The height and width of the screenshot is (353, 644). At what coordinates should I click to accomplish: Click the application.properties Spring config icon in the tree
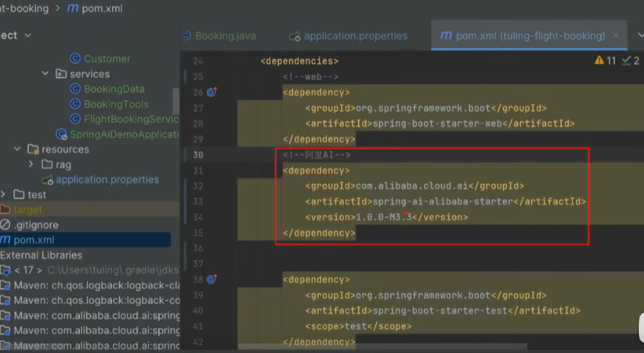tap(47, 180)
